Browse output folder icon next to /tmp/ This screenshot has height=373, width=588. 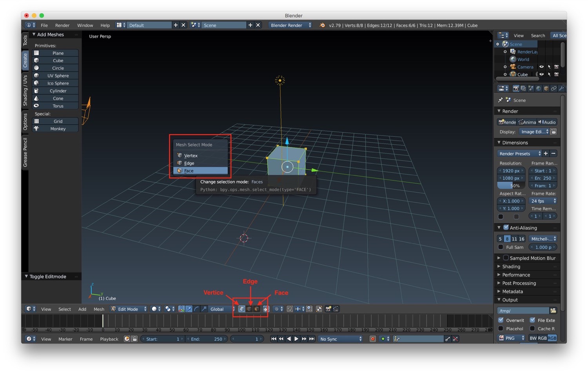[553, 311]
